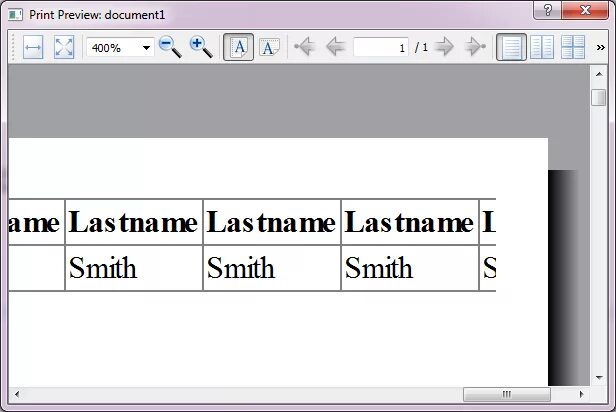This screenshot has width=616, height=412.
Task: Click the vertical scrollbar up arrow
Action: point(599,74)
